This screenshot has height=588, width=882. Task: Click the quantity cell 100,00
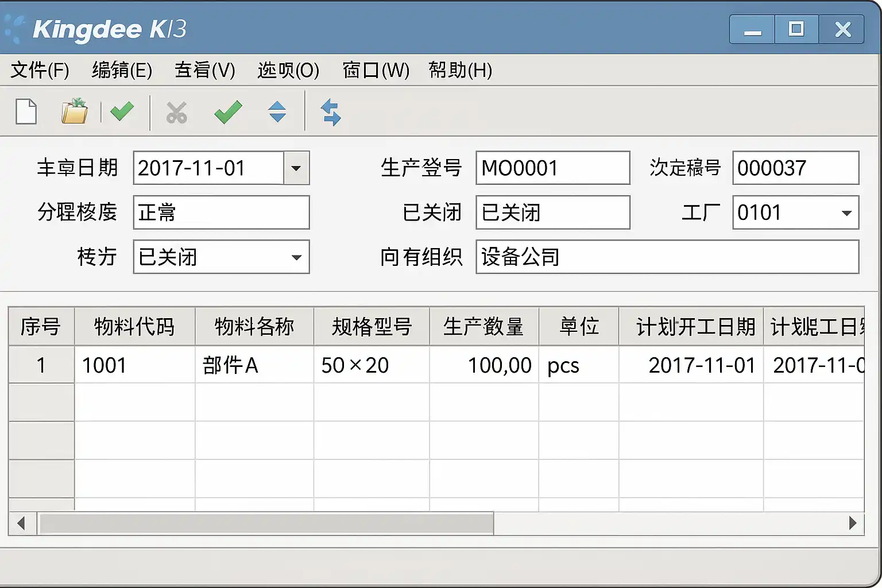[x=484, y=365]
